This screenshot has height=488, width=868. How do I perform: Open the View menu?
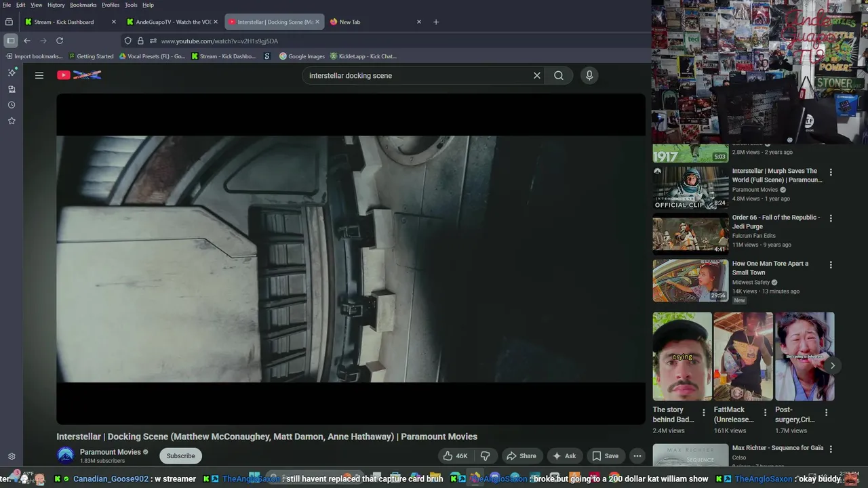pos(36,5)
